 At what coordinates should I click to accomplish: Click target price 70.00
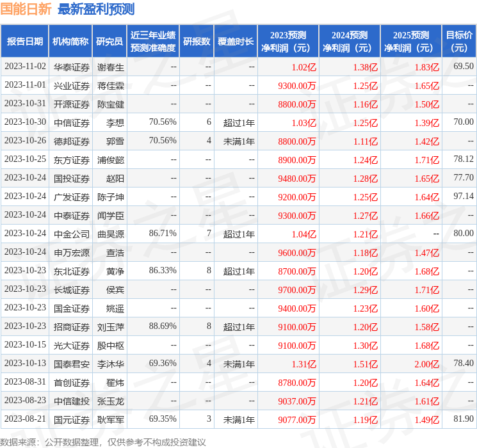464,122
